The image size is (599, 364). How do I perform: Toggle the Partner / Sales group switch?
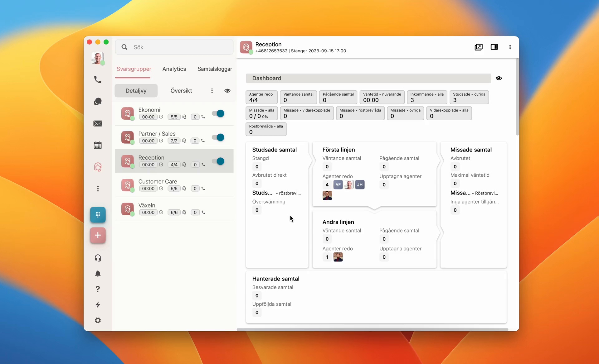pyautogui.click(x=218, y=137)
